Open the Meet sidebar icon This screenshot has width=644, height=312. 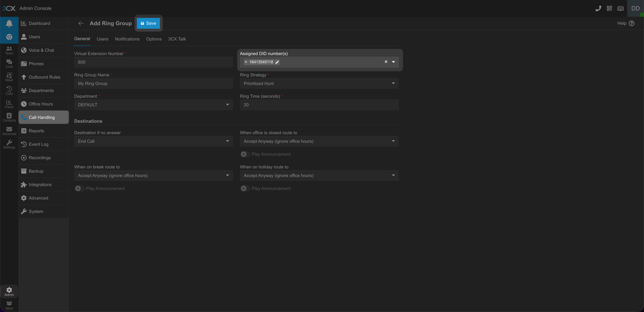pos(9,77)
